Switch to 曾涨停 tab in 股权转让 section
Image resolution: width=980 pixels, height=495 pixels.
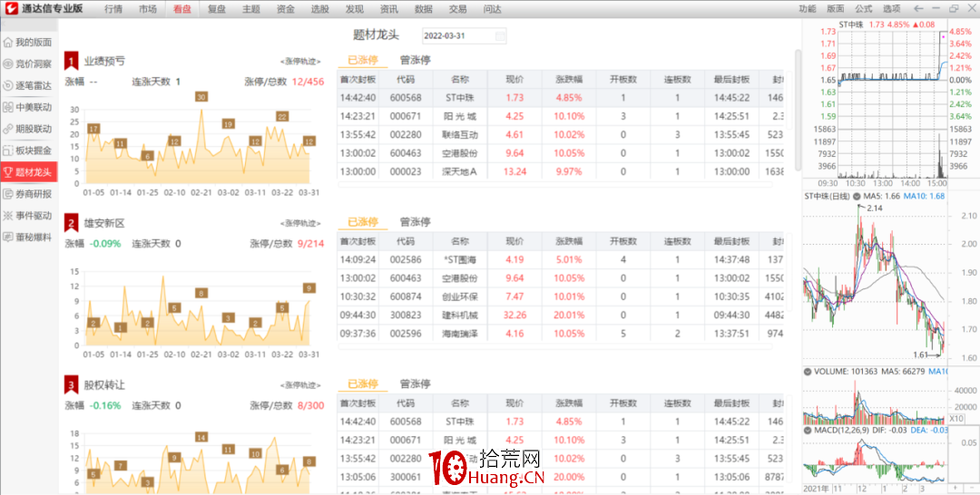(x=415, y=383)
